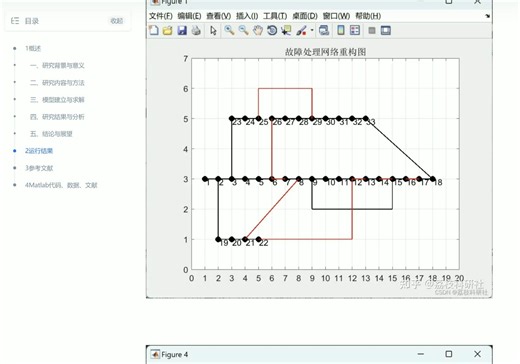Click the Insert Colorbar icon
The height and width of the screenshot is (364, 520).
(341, 30)
